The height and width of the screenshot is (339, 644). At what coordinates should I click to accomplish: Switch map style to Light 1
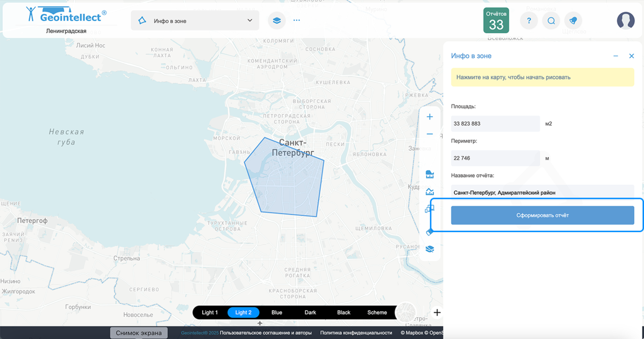pyautogui.click(x=210, y=312)
